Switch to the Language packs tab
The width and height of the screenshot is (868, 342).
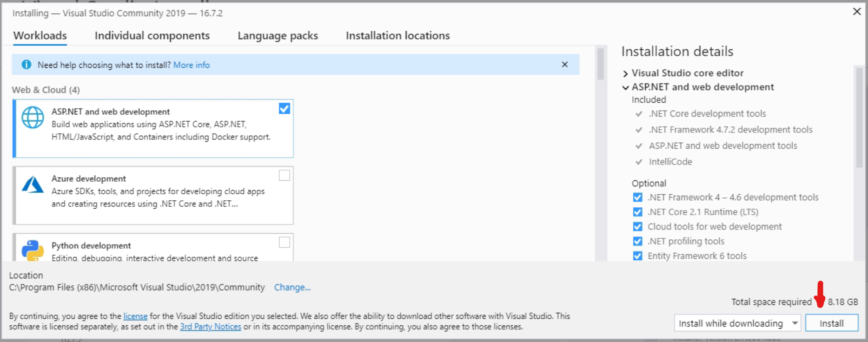(x=278, y=35)
